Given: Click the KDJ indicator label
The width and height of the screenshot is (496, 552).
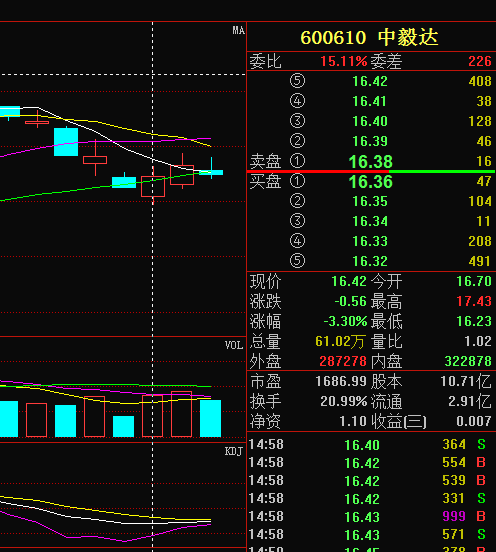Looking at the screenshot, I should click(234, 451).
